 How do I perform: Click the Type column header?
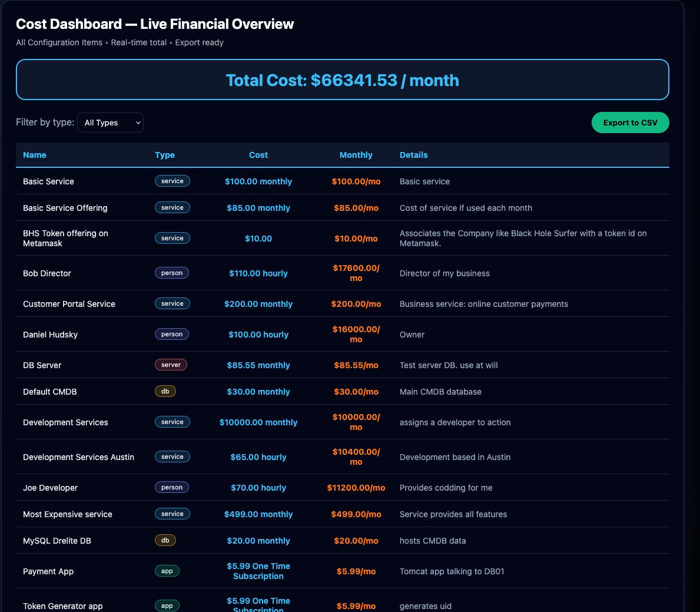(x=165, y=155)
